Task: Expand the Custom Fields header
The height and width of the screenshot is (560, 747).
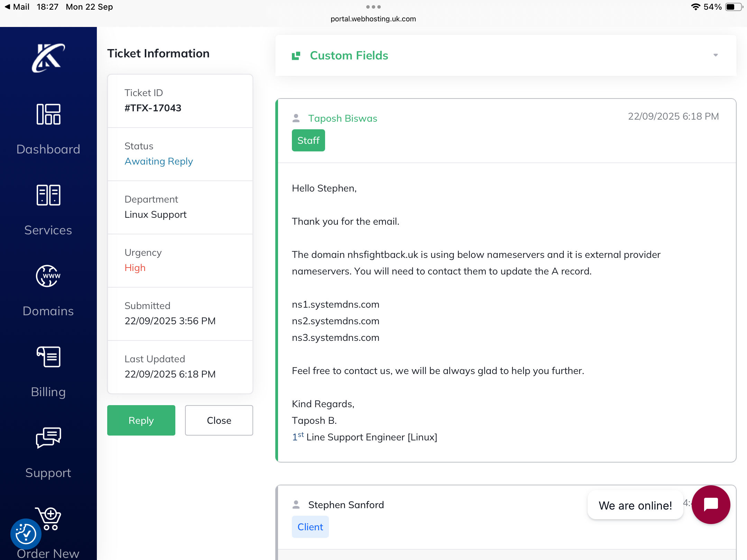Action: click(x=349, y=56)
